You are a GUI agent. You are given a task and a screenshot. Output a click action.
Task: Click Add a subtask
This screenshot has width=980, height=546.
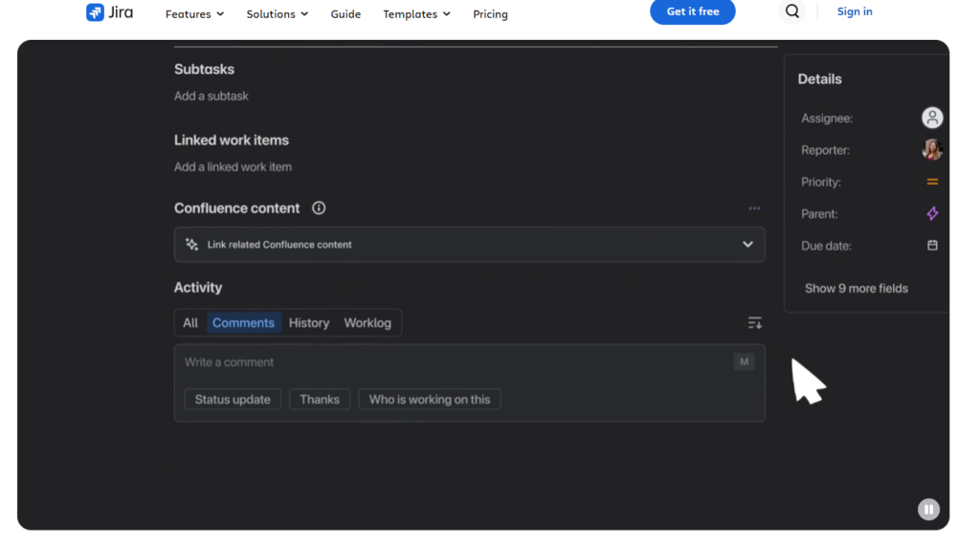point(212,97)
